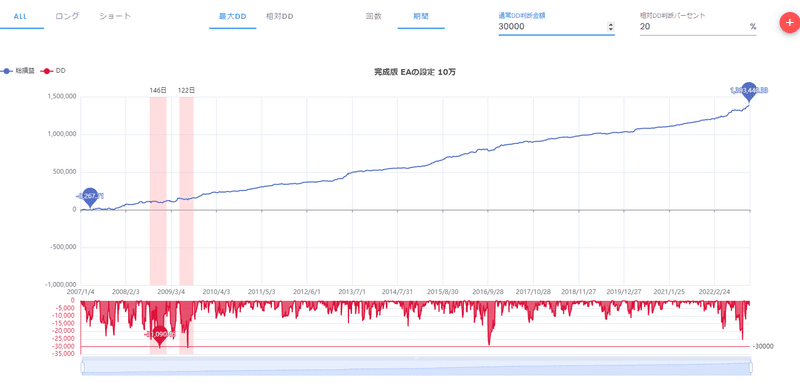Switch to the 相対DD tab

pyautogui.click(x=280, y=16)
